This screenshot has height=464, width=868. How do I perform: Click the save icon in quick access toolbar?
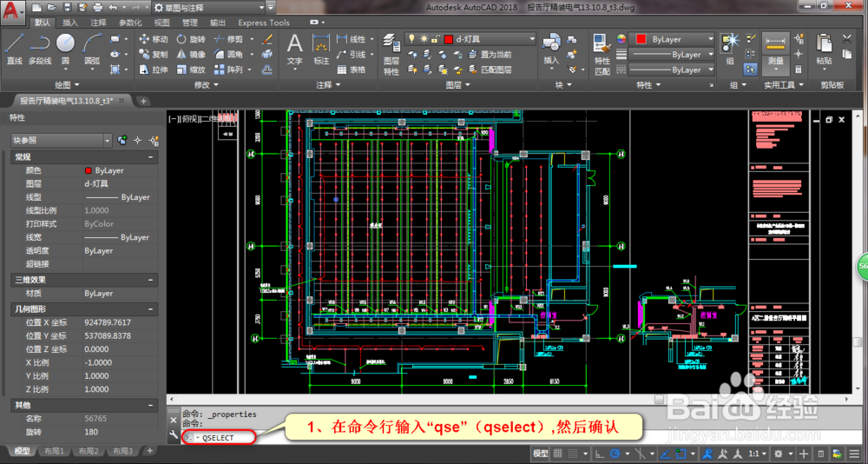point(67,7)
